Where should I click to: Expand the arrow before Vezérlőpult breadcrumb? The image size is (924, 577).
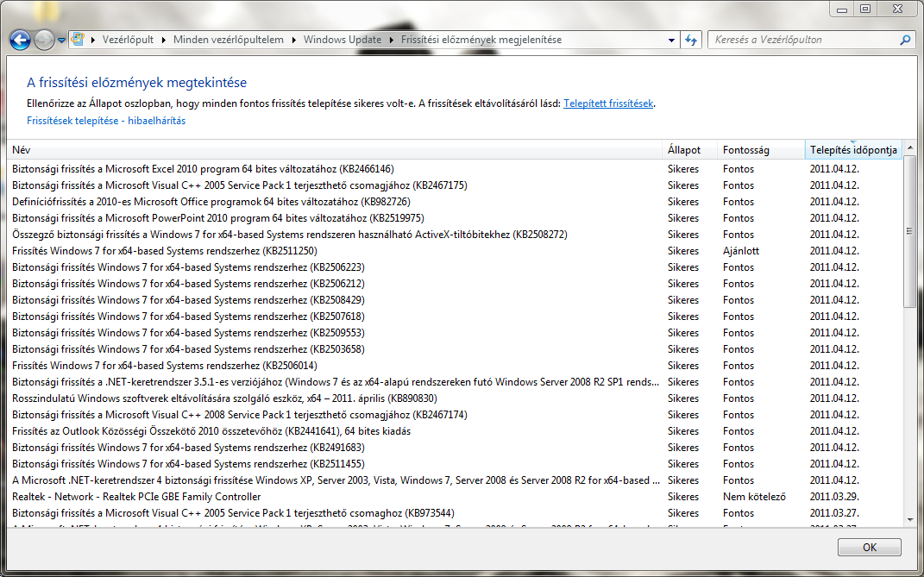tap(93, 40)
